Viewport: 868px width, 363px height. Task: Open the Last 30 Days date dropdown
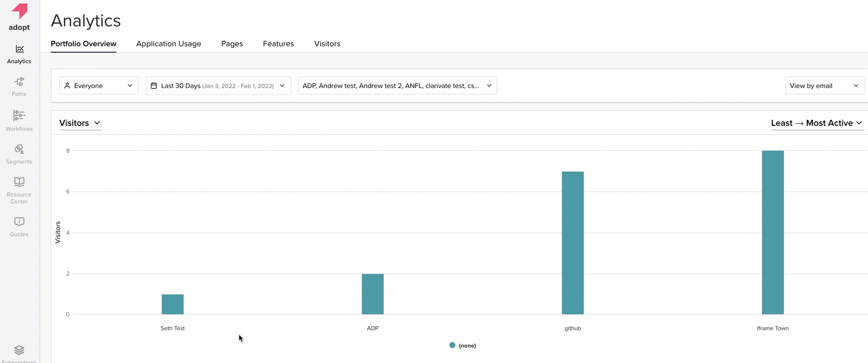coord(218,86)
